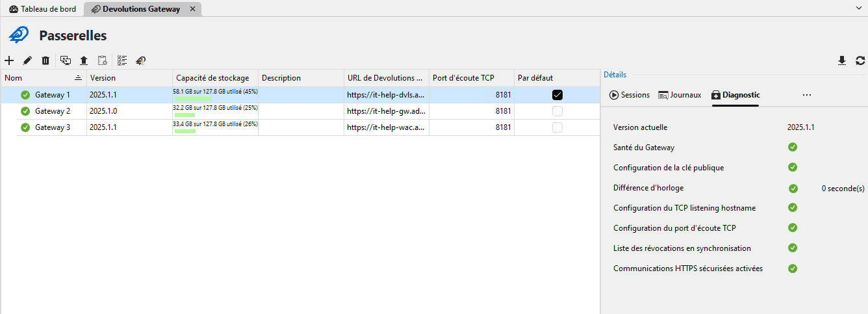
Task: Click the checklist icon in the toolbar
Action: (121, 60)
